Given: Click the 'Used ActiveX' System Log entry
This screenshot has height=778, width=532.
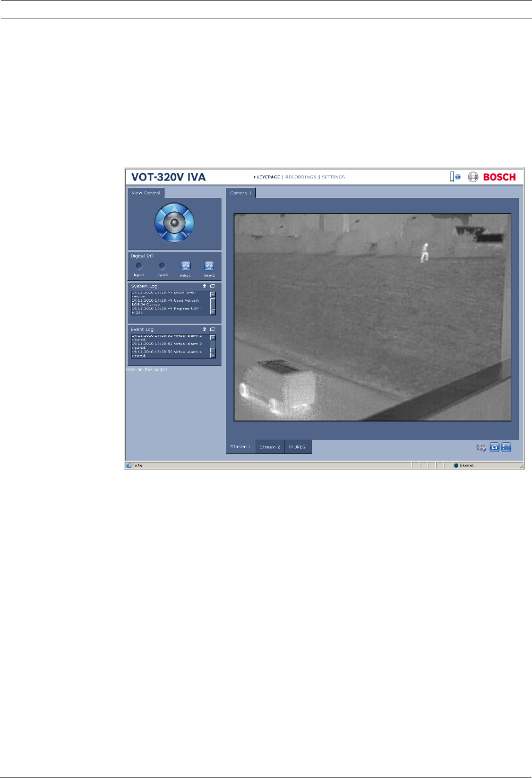Looking at the screenshot, I should click(166, 302).
